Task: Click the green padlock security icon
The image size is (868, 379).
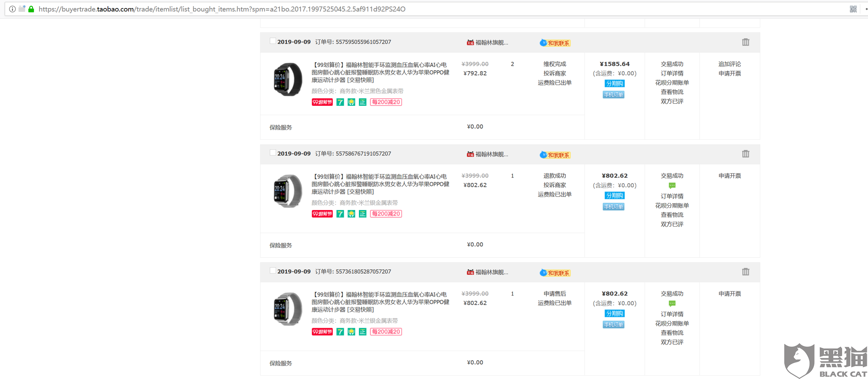Action: click(31, 9)
